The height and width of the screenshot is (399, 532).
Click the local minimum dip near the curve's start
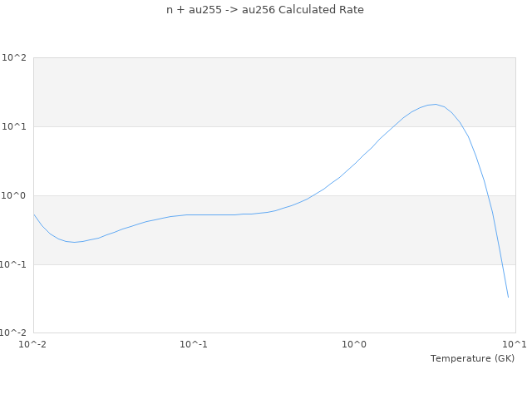click(x=75, y=242)
